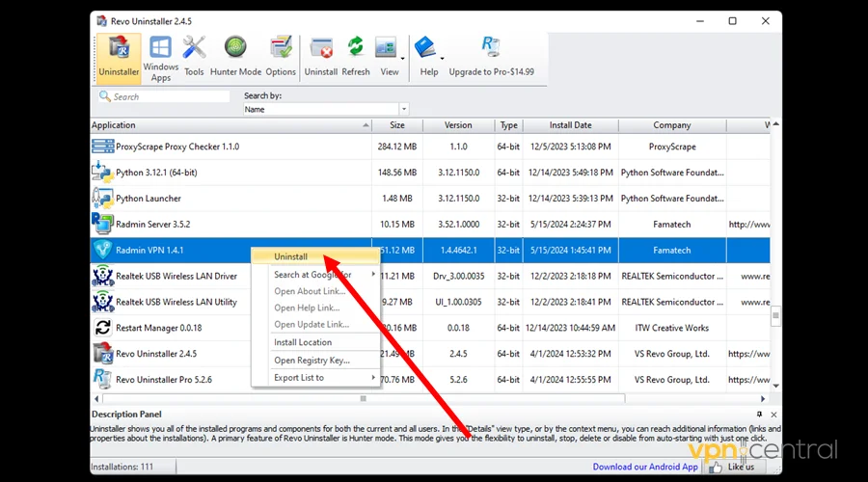Screen dimensions: 868x482
Task: Expand the View dropdown arrow
Action: (x=402, y=59)
